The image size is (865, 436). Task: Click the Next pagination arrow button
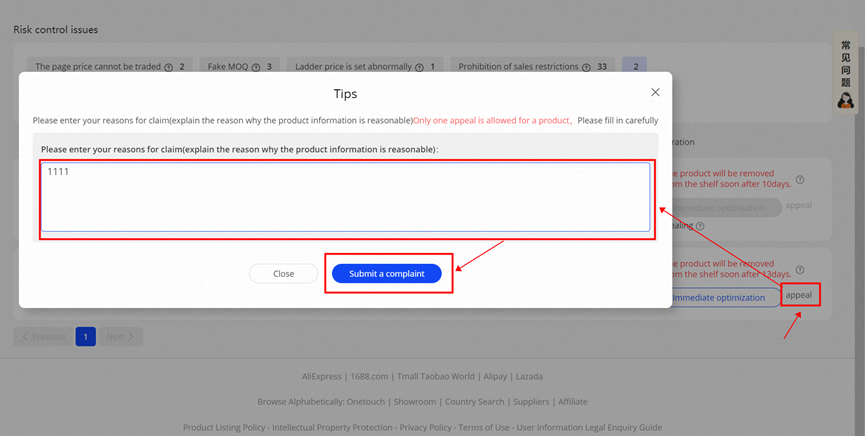[x=120, y=337]
